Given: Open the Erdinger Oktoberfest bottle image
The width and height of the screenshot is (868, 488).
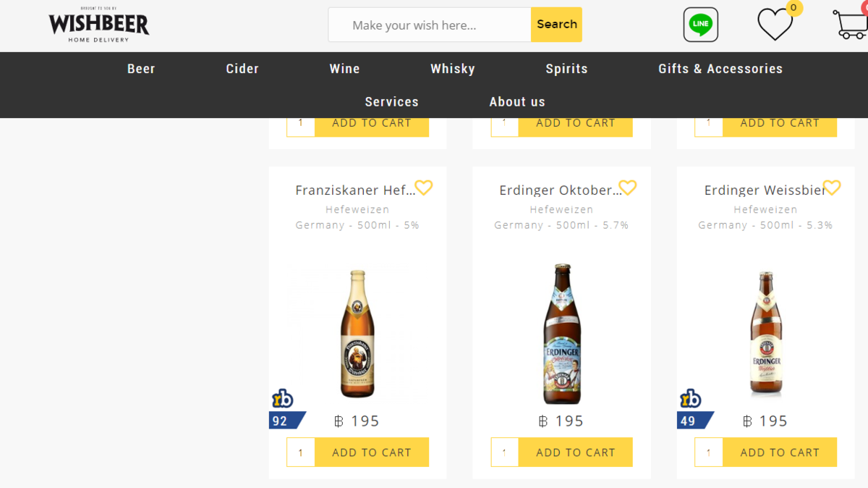Looking at the screenshot, I should point(562,334).
